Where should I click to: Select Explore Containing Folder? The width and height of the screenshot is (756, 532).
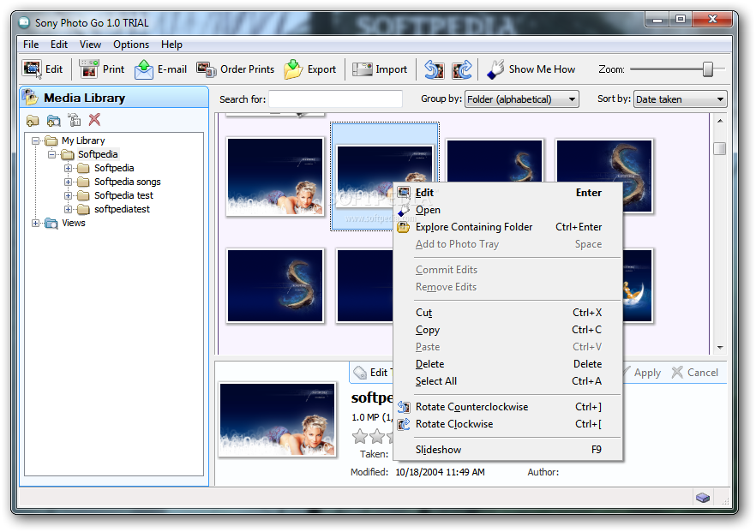click(508, 227)
